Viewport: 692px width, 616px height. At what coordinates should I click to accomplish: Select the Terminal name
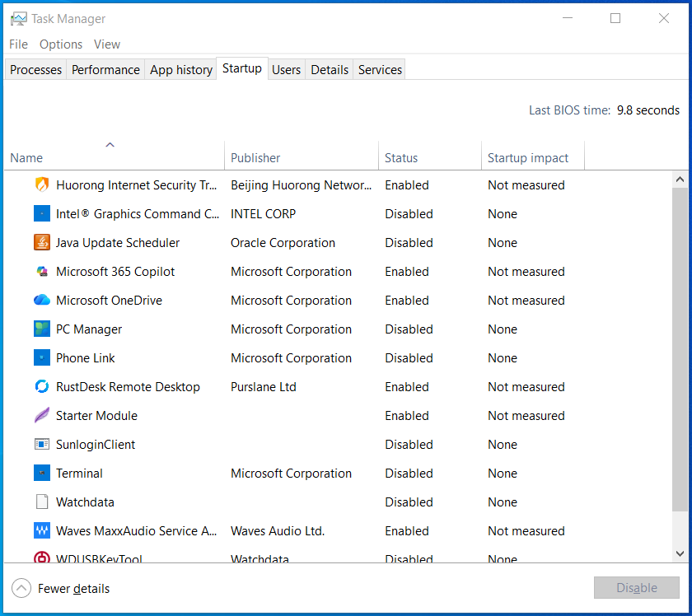(x=79, y=473)
